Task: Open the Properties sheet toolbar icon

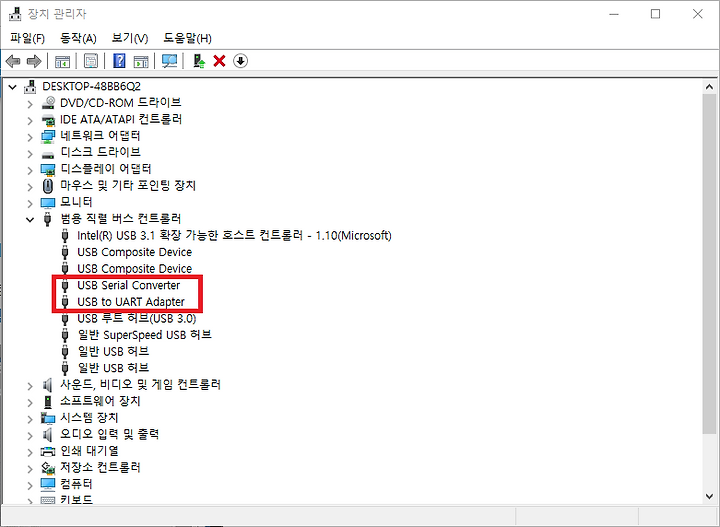Action: (91, 61)
